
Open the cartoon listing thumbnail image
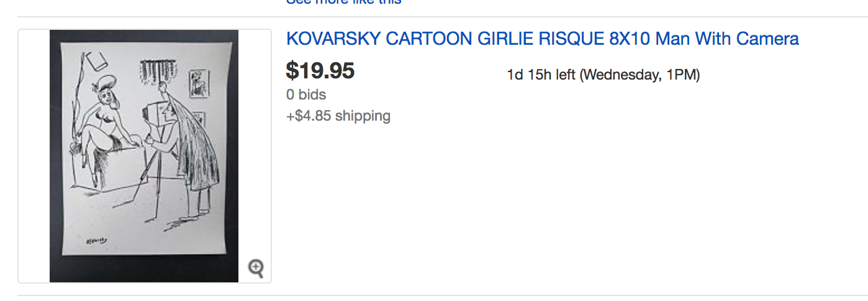coord(144,155)
